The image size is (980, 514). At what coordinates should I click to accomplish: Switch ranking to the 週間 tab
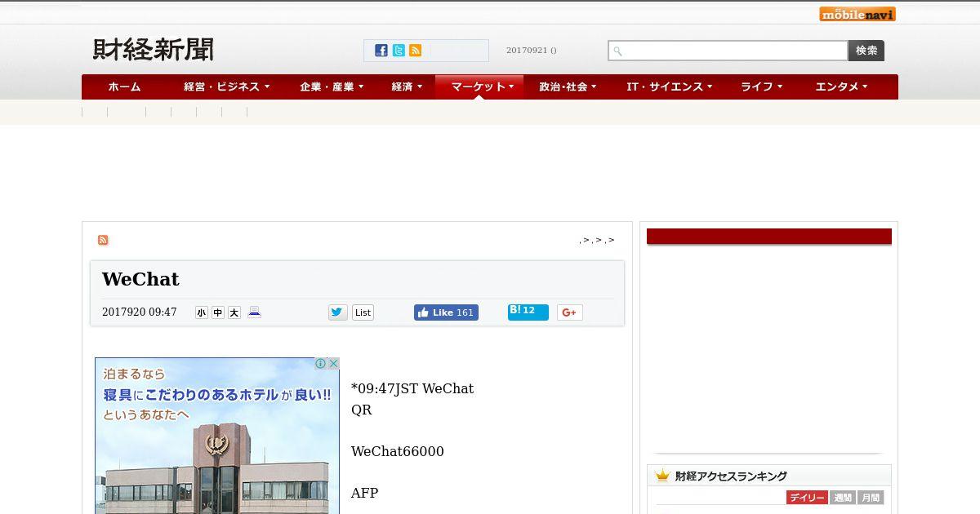pos(843,498)
